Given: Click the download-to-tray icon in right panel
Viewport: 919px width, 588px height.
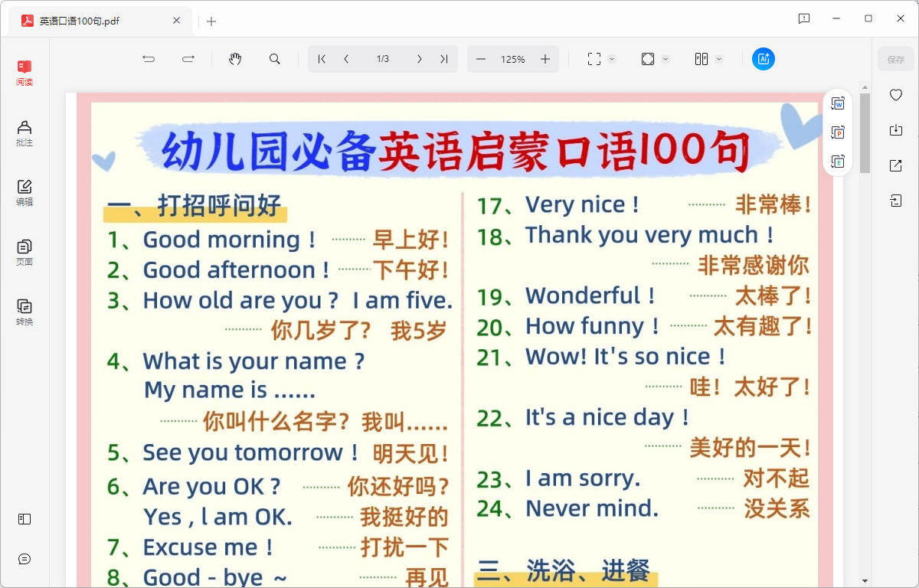Looking at the screenshot, I should [x=896, y=130].
